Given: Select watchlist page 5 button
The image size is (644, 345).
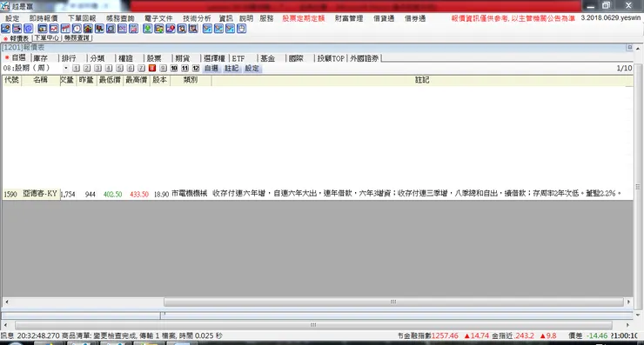Looking at the screenshot, I should (x=119, y=68).
